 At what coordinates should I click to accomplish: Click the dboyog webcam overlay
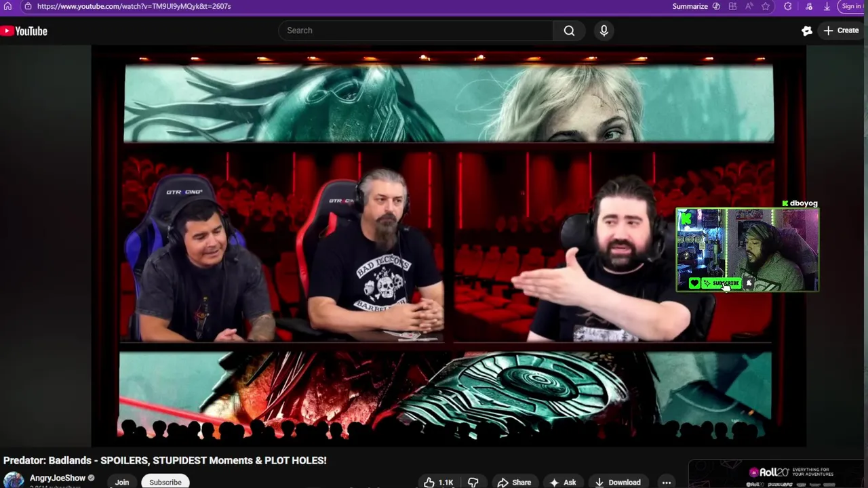pos(747,250)
